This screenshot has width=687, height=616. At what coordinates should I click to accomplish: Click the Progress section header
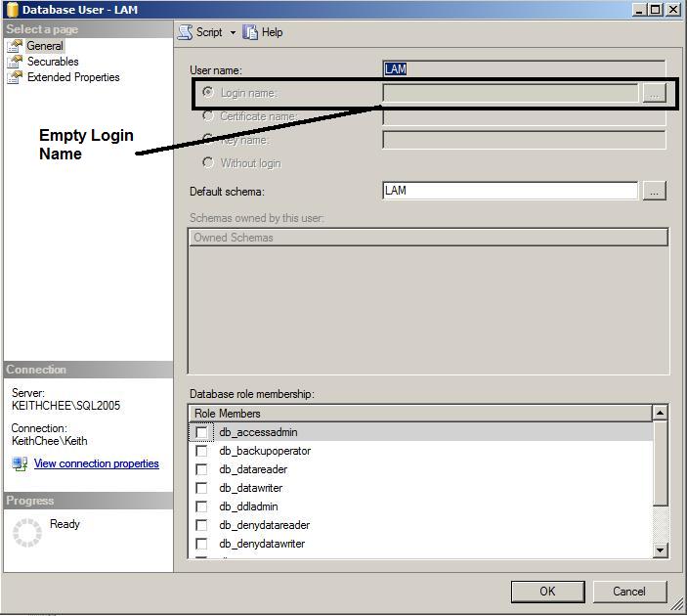click(x=88, y=501)
